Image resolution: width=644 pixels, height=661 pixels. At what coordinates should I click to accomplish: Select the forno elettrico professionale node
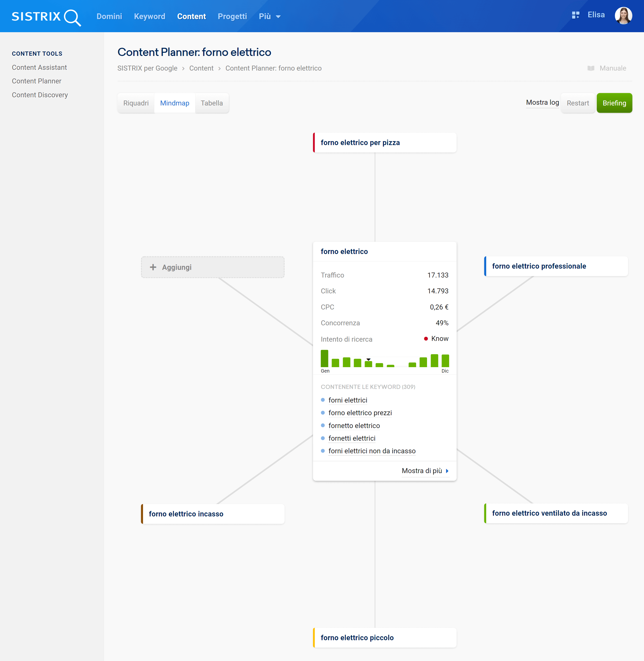[556, 266]
